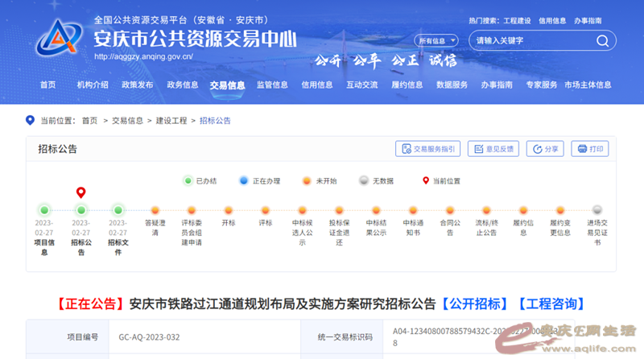Screen dimensions: 644x359
Task: Navigate to 建设工程 breadcrumb link
Action: (x=171, y=121)
